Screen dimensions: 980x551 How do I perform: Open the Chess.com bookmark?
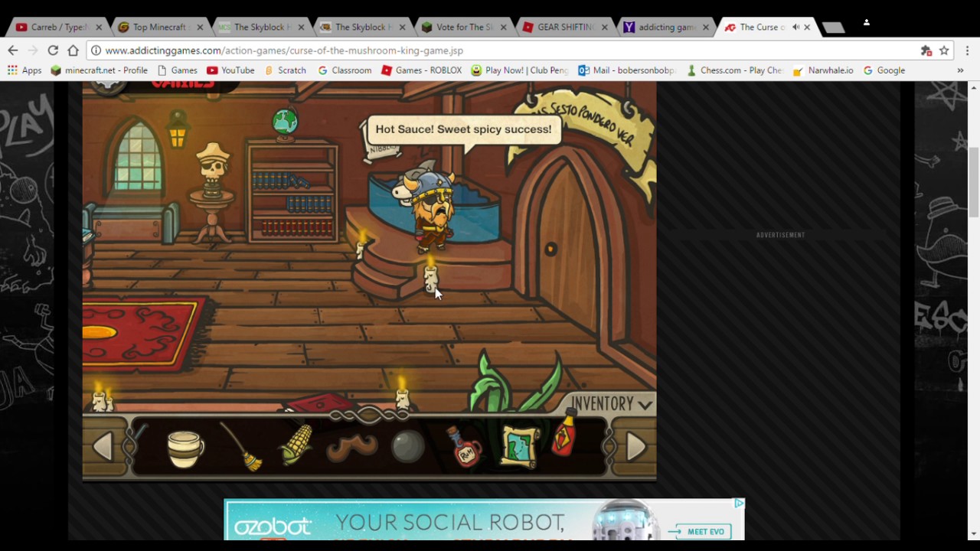(734, 70)
